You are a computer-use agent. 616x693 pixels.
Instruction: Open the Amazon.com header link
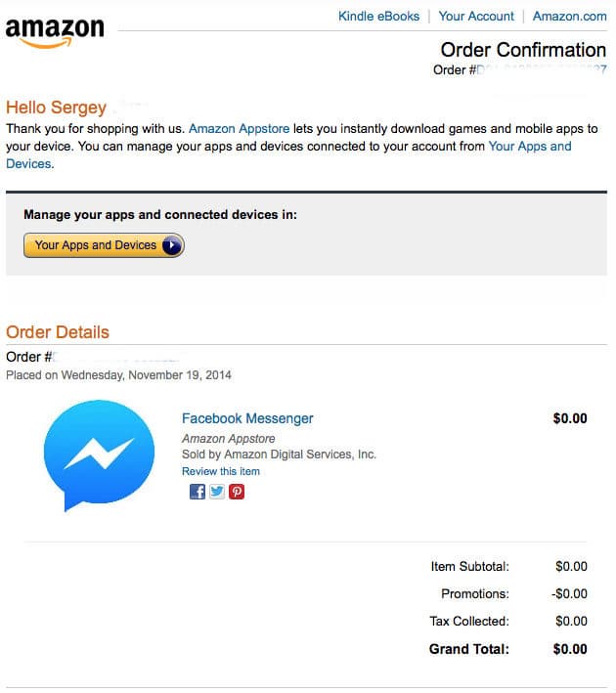point(569,17)
